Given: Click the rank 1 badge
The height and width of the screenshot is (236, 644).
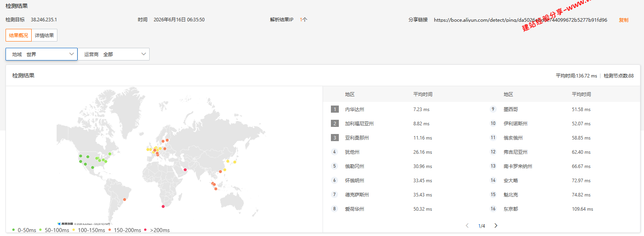Looking at the screenshot, I should (335, 109).
